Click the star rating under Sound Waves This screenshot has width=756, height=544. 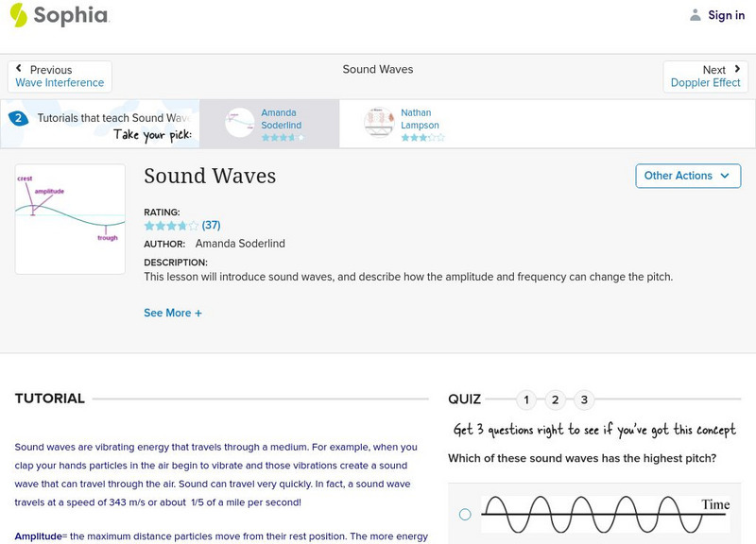click(171, 226)
